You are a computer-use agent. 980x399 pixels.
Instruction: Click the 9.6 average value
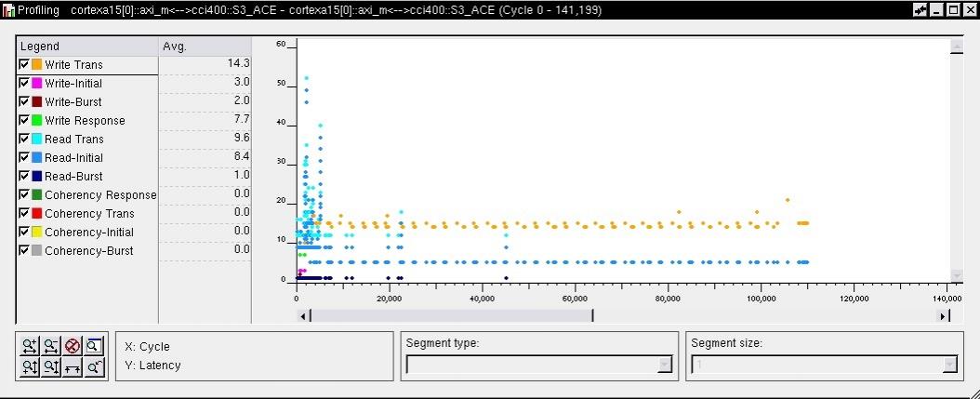(x=242, y=138)
